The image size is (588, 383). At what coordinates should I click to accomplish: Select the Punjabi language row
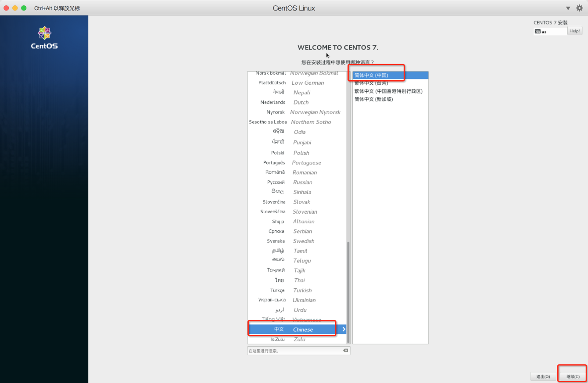297,142
